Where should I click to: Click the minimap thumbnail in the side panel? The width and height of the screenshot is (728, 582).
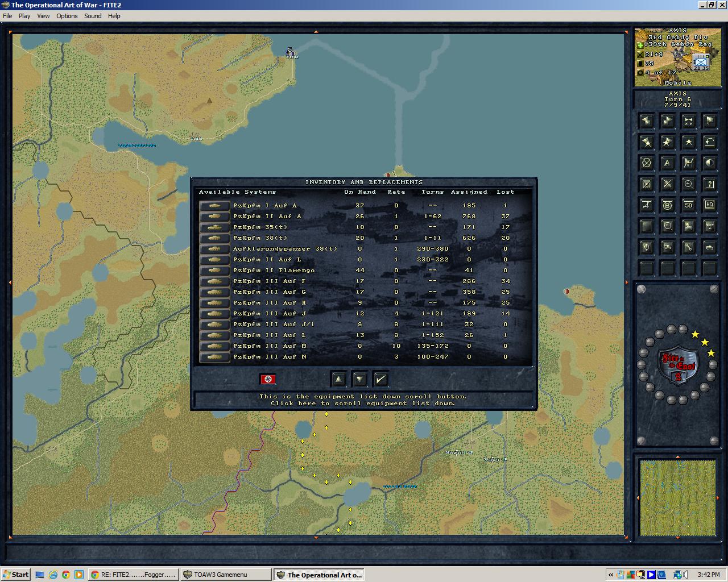[677, 498]
